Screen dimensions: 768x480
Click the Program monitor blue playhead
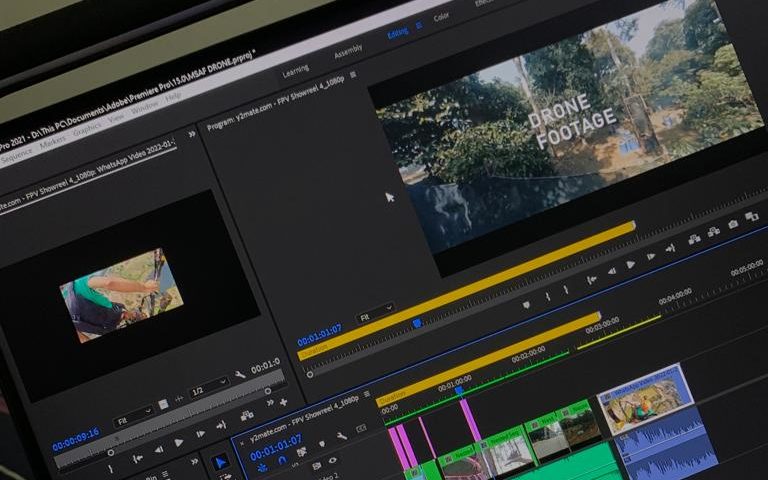pos(417,323)
